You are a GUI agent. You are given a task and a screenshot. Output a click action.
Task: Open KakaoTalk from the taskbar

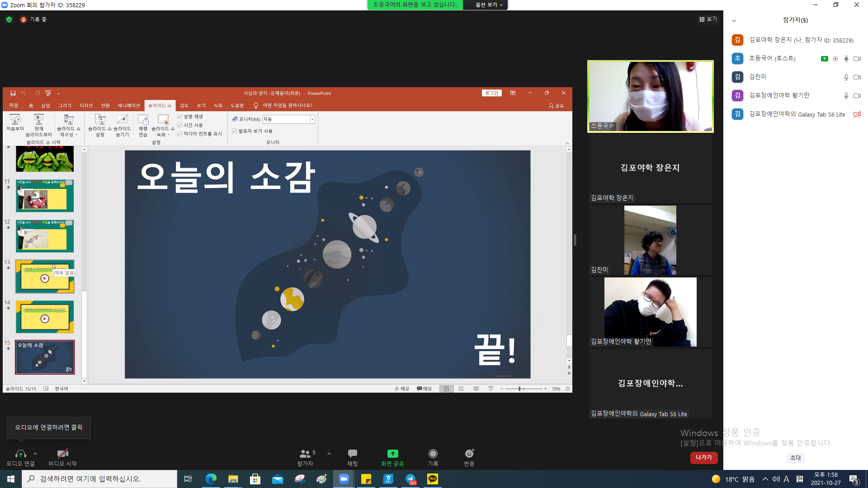[433, 479]
